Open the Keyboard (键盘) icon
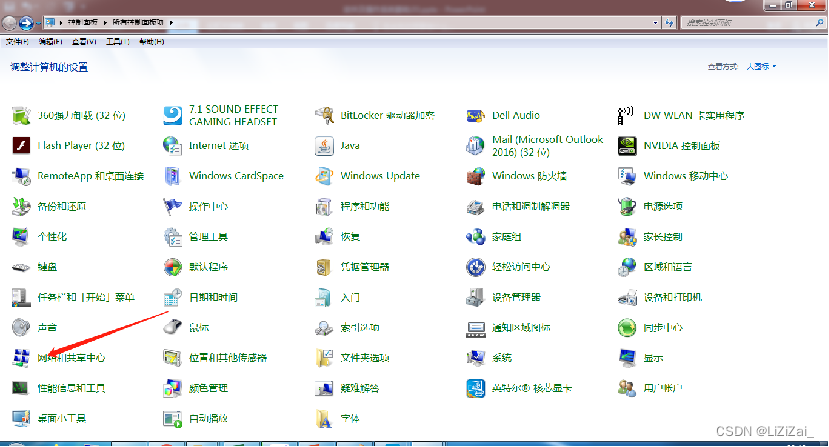This screenshot has height=447, width=829. point(21,267)
